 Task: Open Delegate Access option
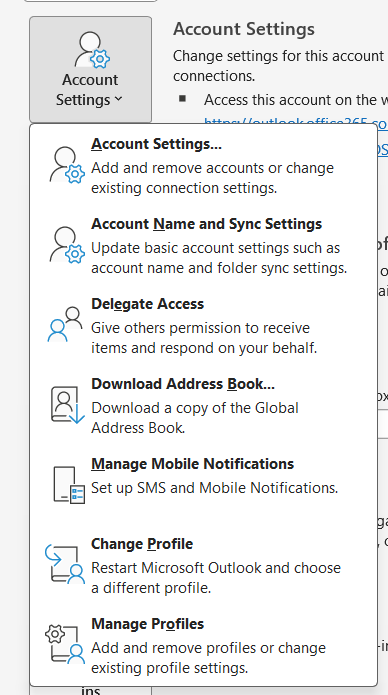pyautogui.click(x=204, y=325)
